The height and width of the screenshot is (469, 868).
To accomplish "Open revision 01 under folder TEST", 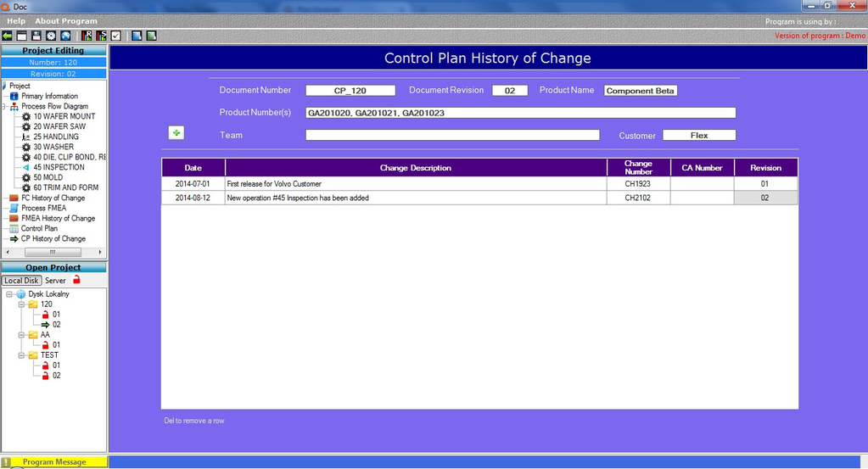I will click(57, 365).
